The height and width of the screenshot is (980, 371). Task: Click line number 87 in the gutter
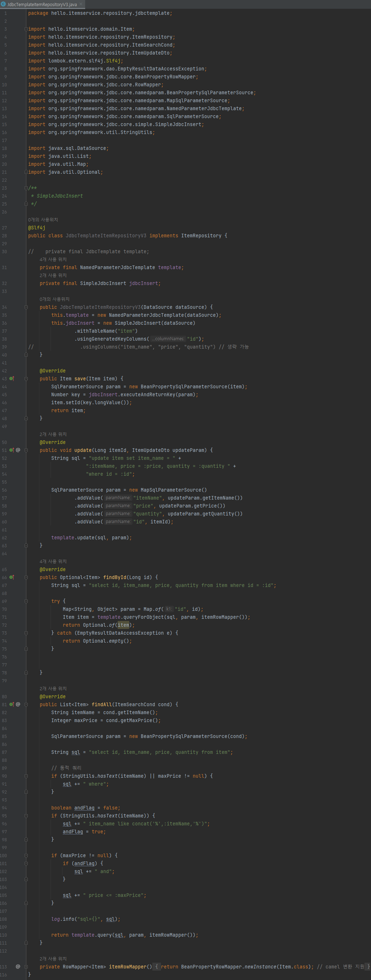(x=4, y=752)
